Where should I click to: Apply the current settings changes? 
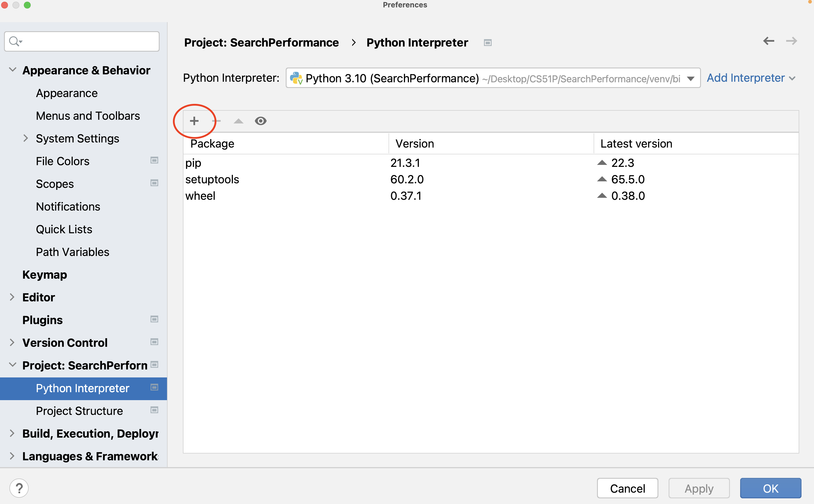coord(699,488)
